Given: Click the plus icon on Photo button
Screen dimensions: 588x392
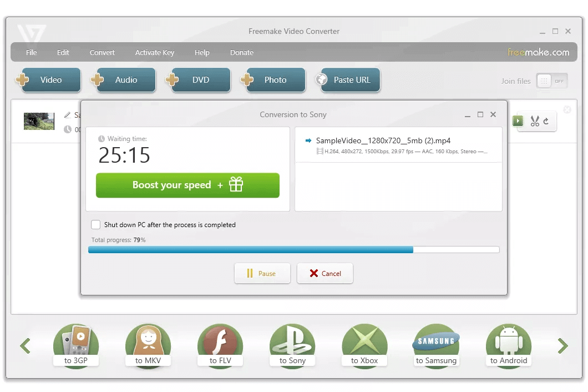Looking at the screenshot, I should (x=247, y=79).
